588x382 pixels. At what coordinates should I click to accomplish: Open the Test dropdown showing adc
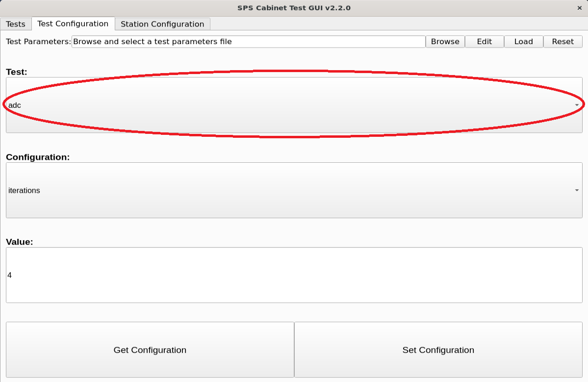(x=294, y=104)
